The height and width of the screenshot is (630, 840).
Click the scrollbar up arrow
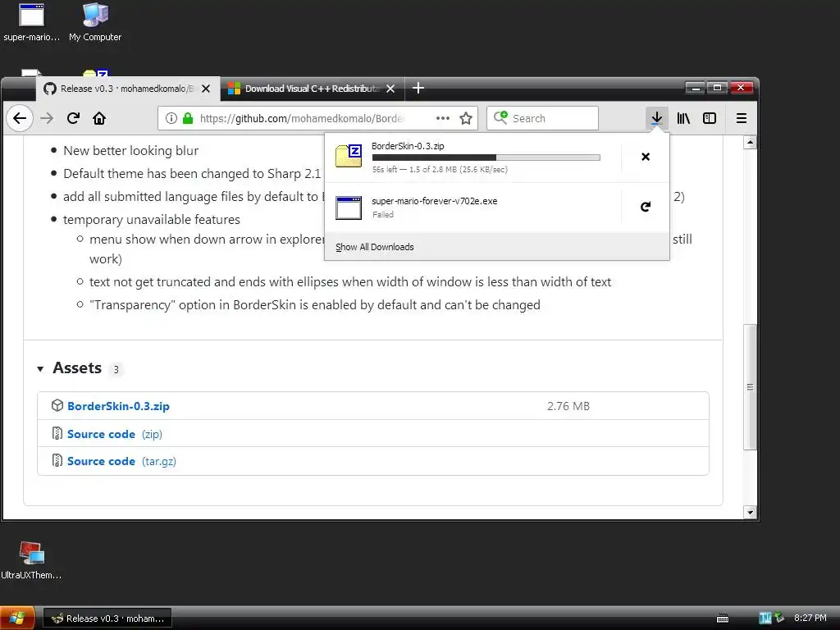point(750,143)
